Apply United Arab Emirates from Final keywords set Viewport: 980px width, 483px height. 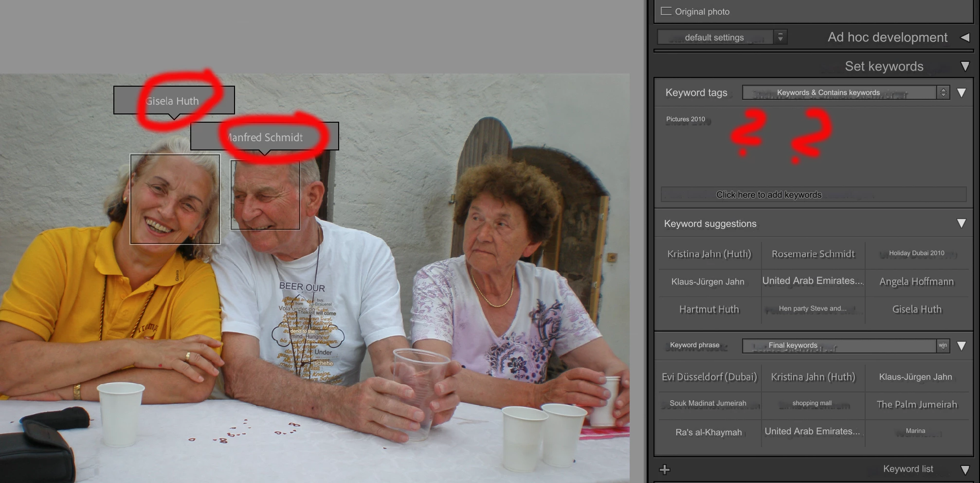coord(812,431)
